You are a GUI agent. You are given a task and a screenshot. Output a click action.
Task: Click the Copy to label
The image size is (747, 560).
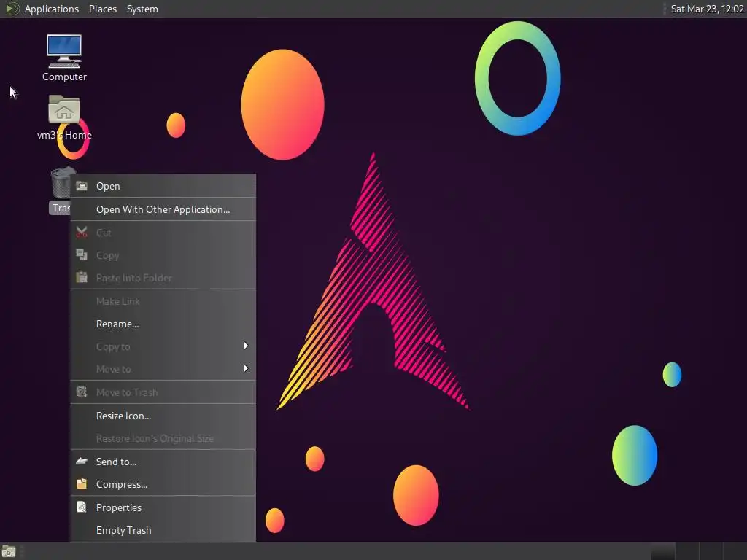[113, 346]
